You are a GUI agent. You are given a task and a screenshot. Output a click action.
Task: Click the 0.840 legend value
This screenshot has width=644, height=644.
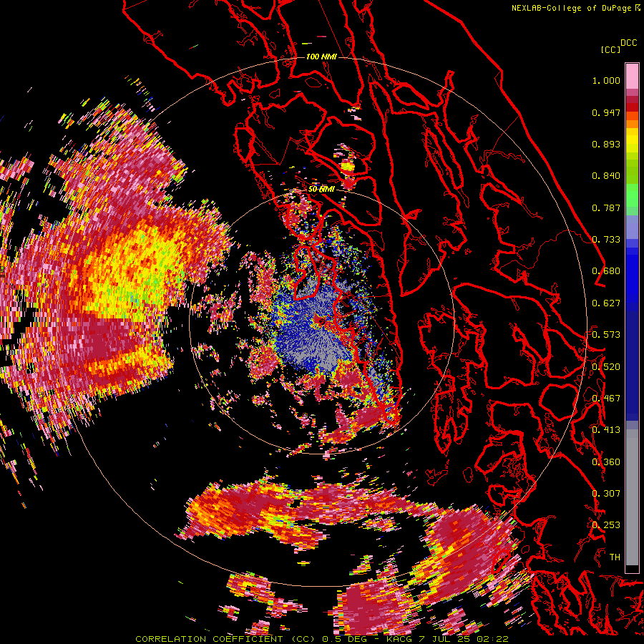coord(606,176)
